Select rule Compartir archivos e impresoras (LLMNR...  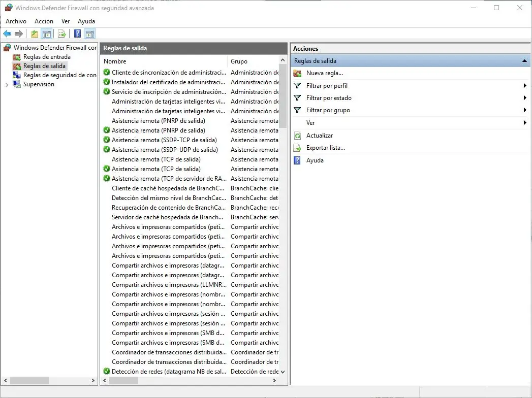tap(169, 284)
